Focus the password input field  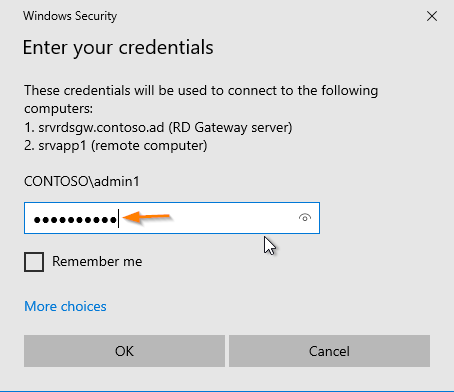pyautogui.click(x=172, y=218)
